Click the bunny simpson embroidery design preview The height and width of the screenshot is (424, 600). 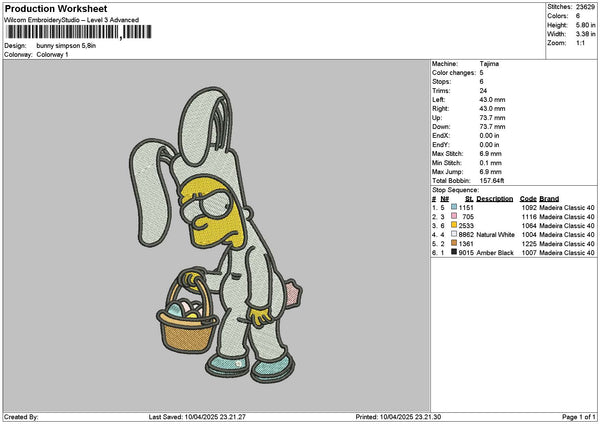click(216, 235)
